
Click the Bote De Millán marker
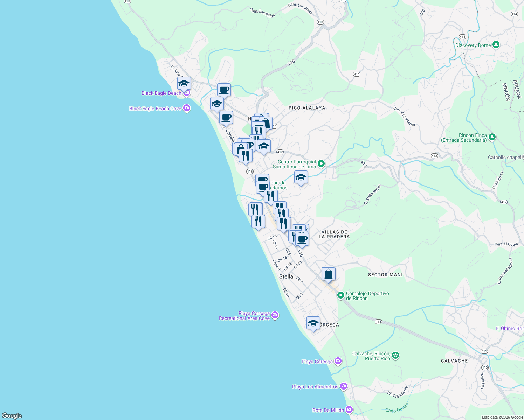(x=349, y=409)
